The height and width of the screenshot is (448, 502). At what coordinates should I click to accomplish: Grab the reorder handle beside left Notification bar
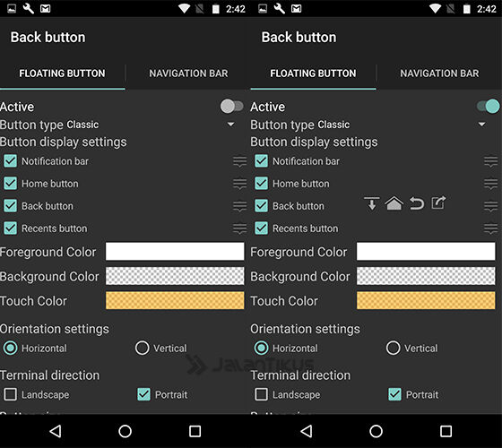coord(240,161)
